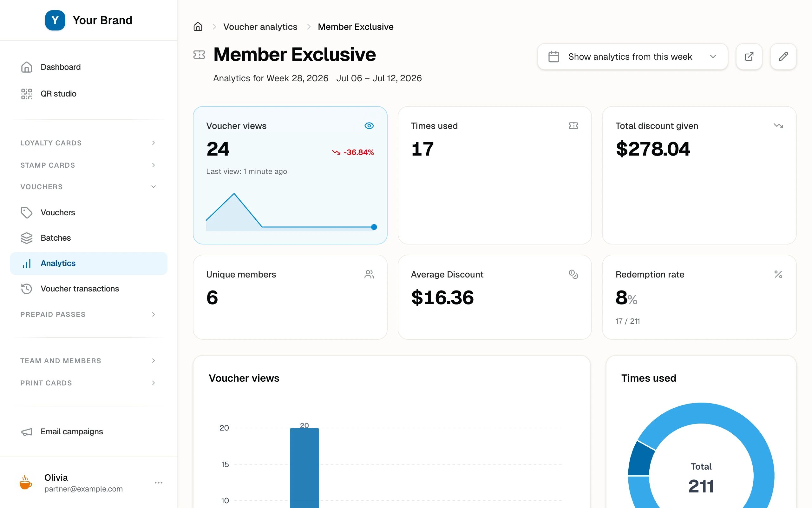The width and height of the screenshot is (812, 508).
Task: Click the sparkline end point dot
Action: pos(374,227)
